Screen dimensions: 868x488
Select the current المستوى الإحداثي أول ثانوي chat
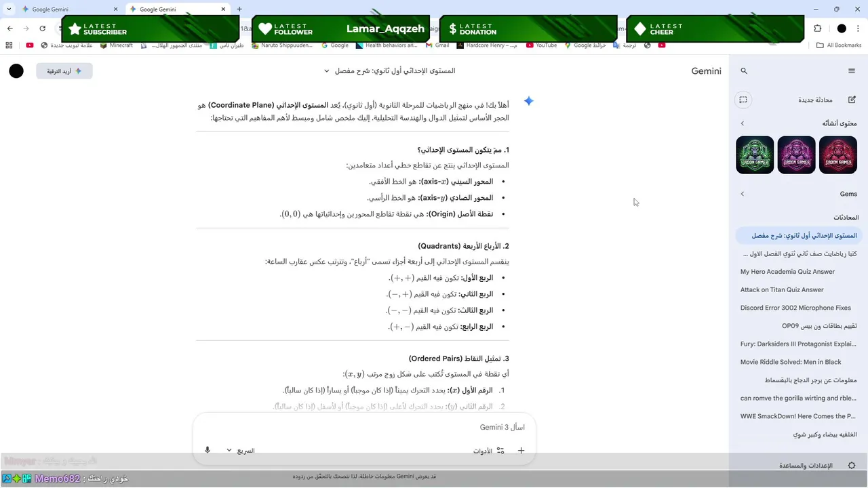click(x=797, y=236)
